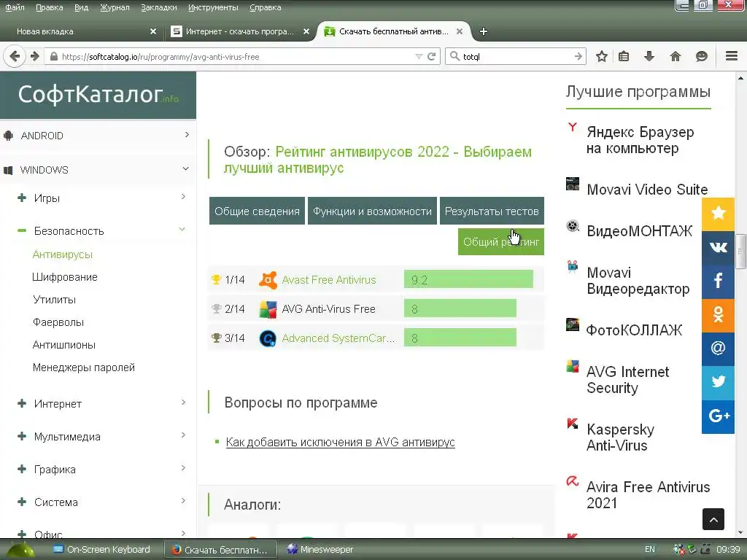Viewport: 747px width, 560px height.
Task: Click the Avira Free Antivirus icon
Action: 573,481
